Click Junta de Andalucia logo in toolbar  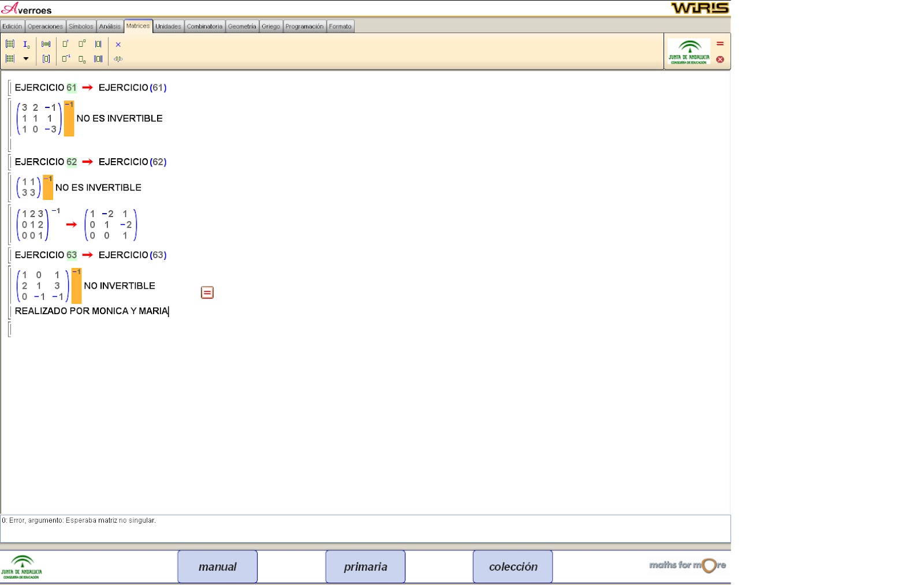pyautogui.click(x=689, y=52)
